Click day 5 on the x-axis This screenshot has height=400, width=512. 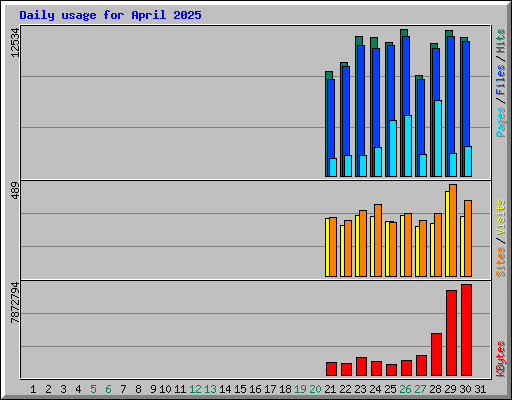tap(93, 389)
